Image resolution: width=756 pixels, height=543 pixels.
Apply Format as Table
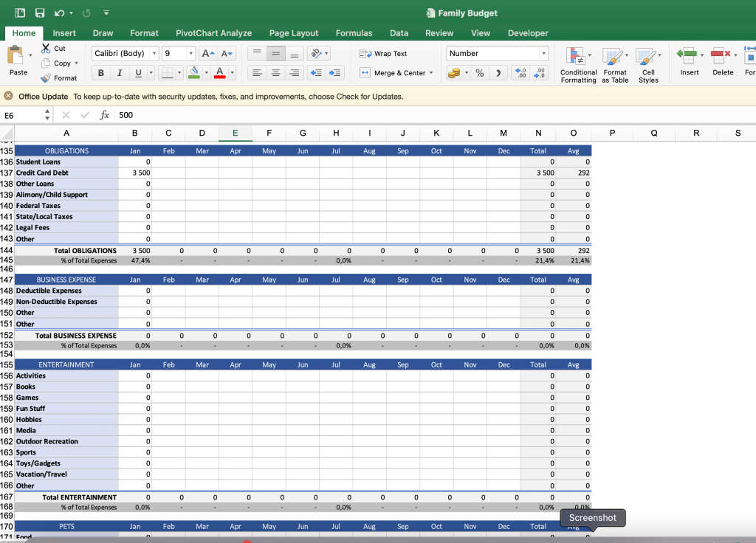click(616, 63)
